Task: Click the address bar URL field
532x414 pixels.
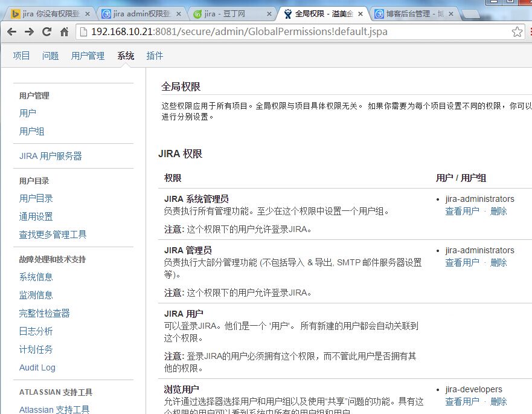Action: [290, 32]
